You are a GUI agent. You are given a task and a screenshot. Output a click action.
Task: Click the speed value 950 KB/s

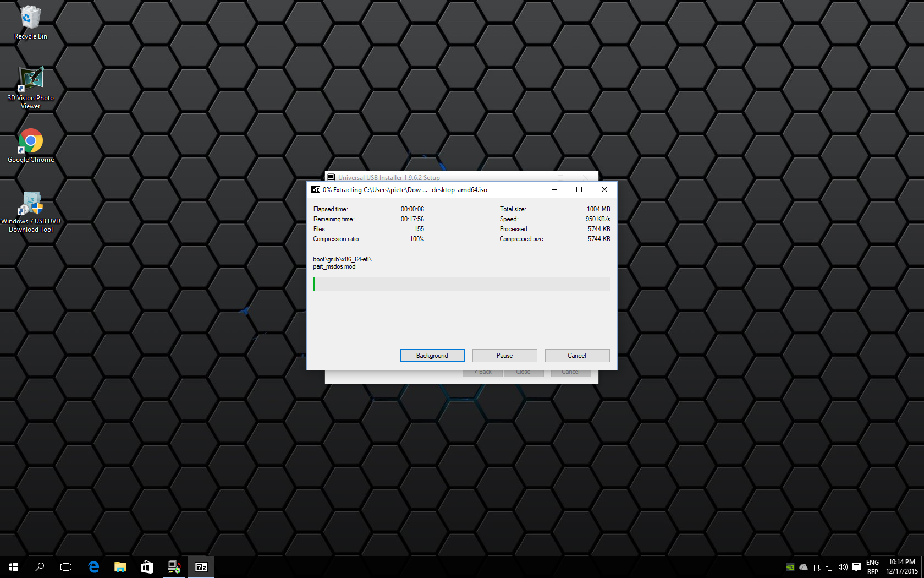[x=598, y=219]
